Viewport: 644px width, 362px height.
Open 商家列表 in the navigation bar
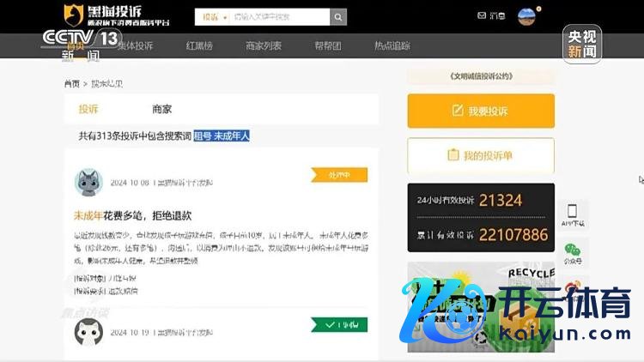point(263,45)
